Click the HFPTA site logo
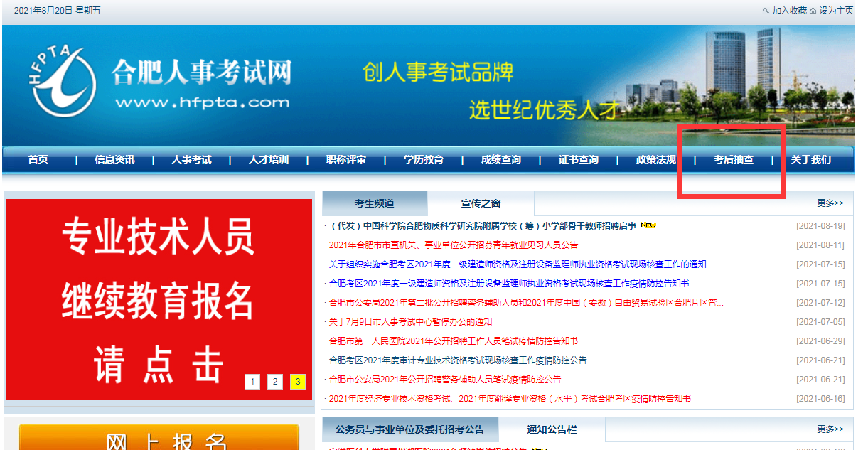 [63, 81]
